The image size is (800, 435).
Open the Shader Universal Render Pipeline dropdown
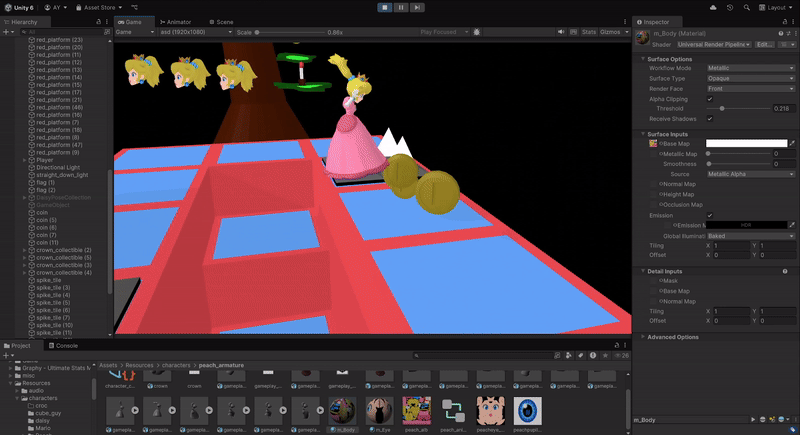(x=713, y=45)
